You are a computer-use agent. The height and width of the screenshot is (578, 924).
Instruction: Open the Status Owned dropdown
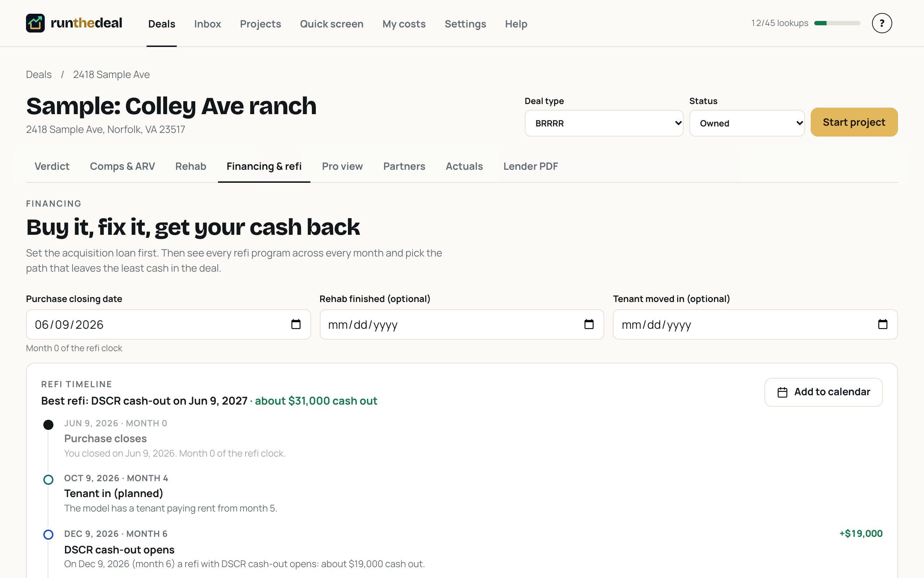coord(746,123)
